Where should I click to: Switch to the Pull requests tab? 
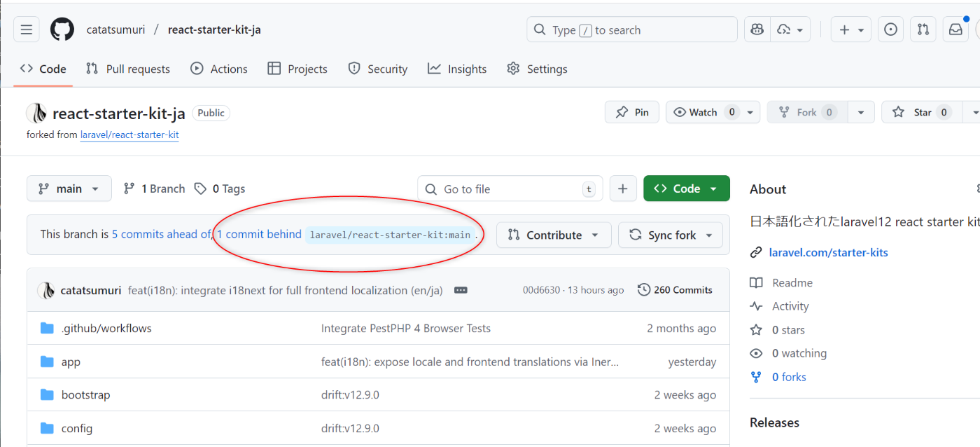pyautogui.click(x=128, y=69)
